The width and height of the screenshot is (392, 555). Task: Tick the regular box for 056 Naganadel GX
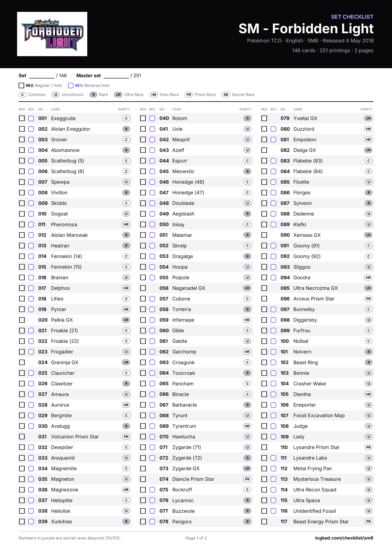143,288
